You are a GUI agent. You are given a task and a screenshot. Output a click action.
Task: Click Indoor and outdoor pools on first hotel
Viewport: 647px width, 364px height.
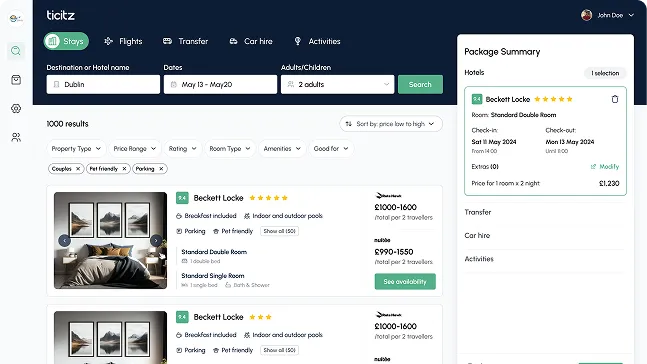(283, 216)
